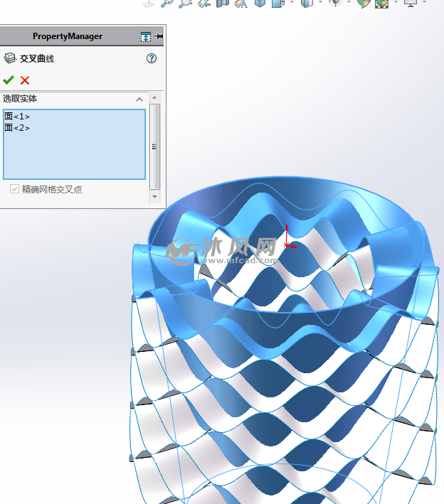Click the PropertyManager scrollbar thumb
The width and height of the screenshot is (444, 504).
(x=154, y=146)
